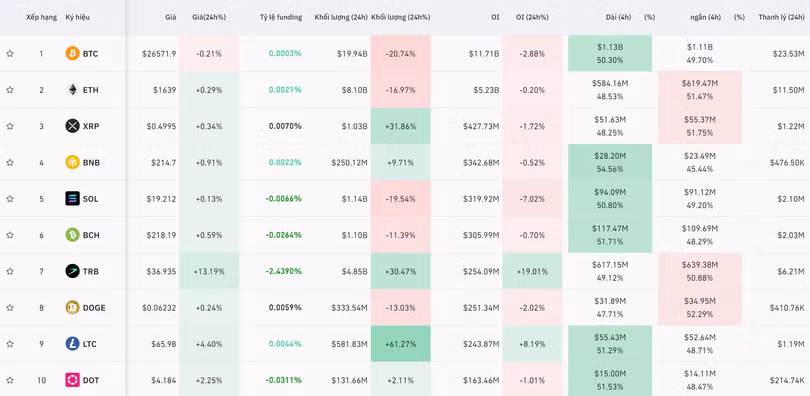This screenshot has height=396, width=810.
Task: Open the DOT symbol link
Action: [x=90, y=381]
